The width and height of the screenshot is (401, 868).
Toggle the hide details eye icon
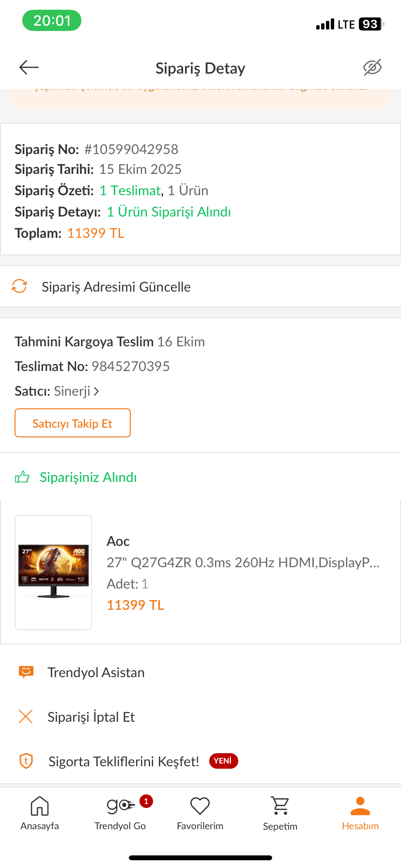click(372, 67)
